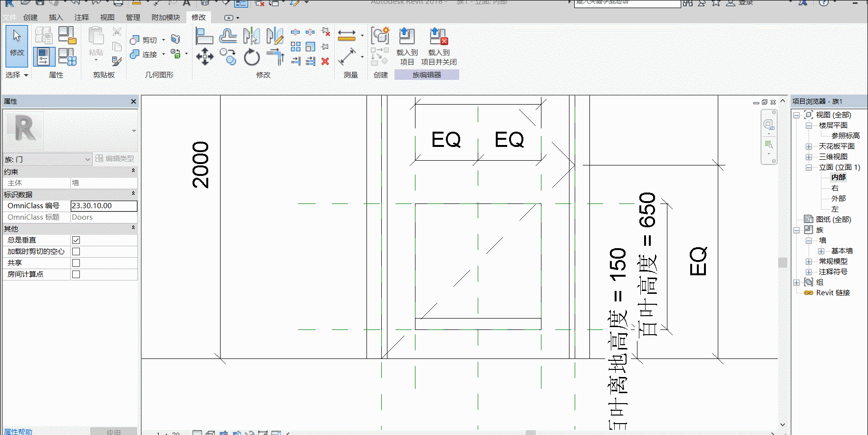Click the Rotate tool icon
The image size is (868, 435).
coord(251,58)
